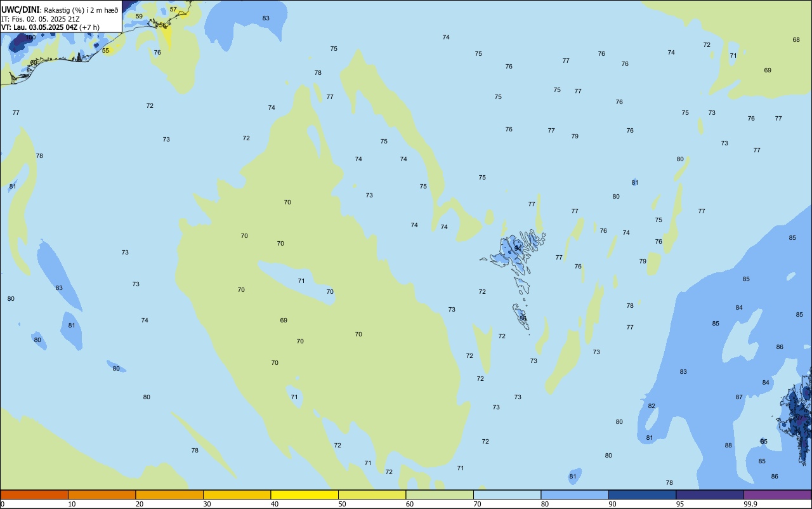Viewport: 812px width, 509px height.
Task: Select the 50–60 pale yellow legend swatch
Action: point(372,494)
